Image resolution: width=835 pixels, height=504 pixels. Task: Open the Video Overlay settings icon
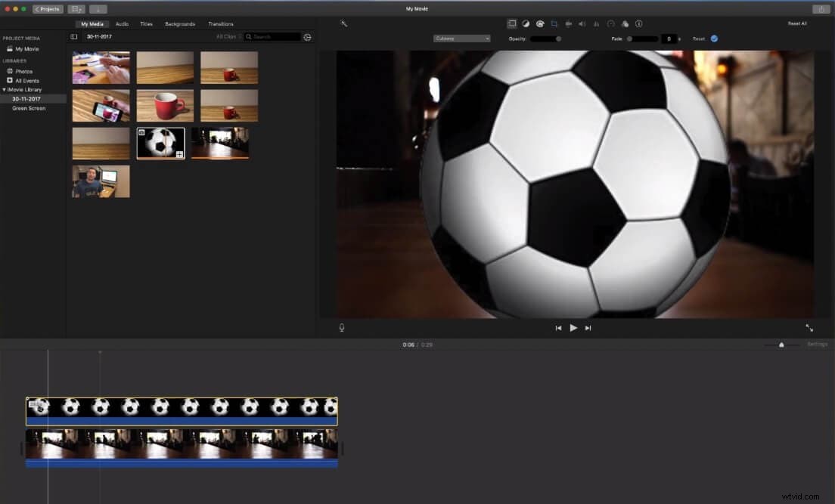coord(512,23)
